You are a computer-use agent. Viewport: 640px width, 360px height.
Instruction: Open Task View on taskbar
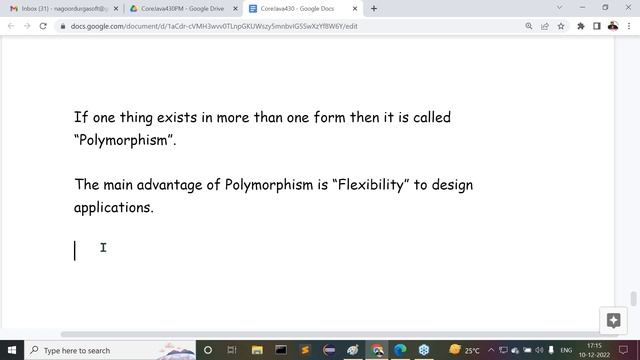[232, 350]
